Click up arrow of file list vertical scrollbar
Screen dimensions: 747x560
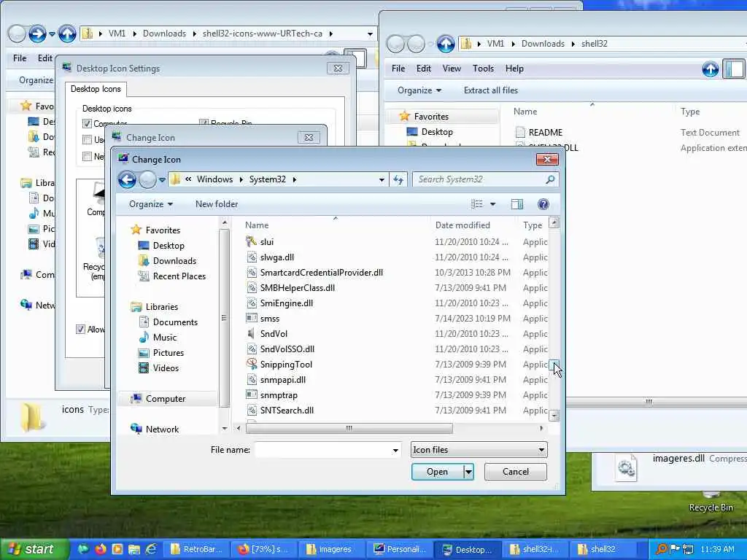[x=554, y=222]
